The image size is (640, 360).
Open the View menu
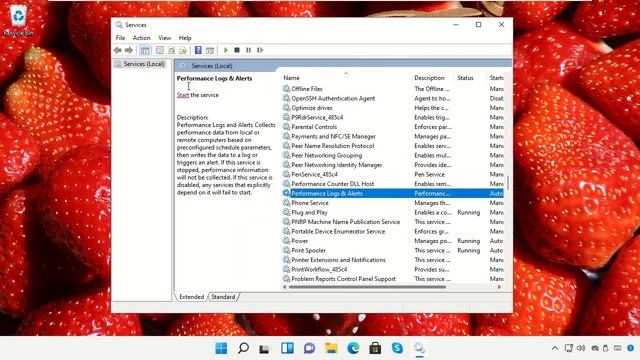(x=164, y=38)
